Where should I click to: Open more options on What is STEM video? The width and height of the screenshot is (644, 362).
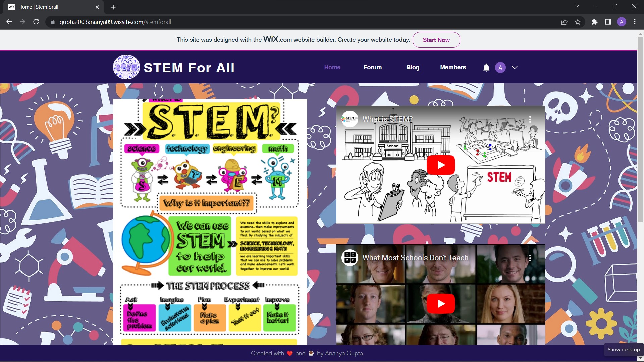[530, 119]
